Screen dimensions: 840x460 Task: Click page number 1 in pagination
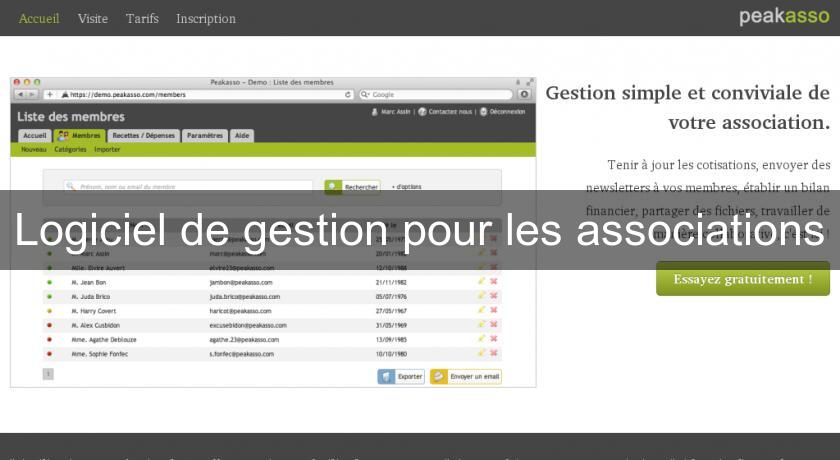[x=48, y=374]
